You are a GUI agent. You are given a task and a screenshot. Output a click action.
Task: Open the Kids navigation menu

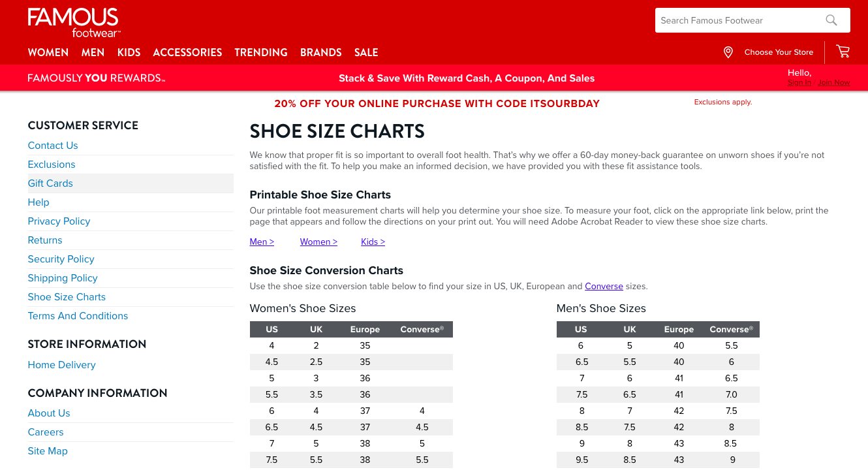pyautogui.click(x=129, y=52)
